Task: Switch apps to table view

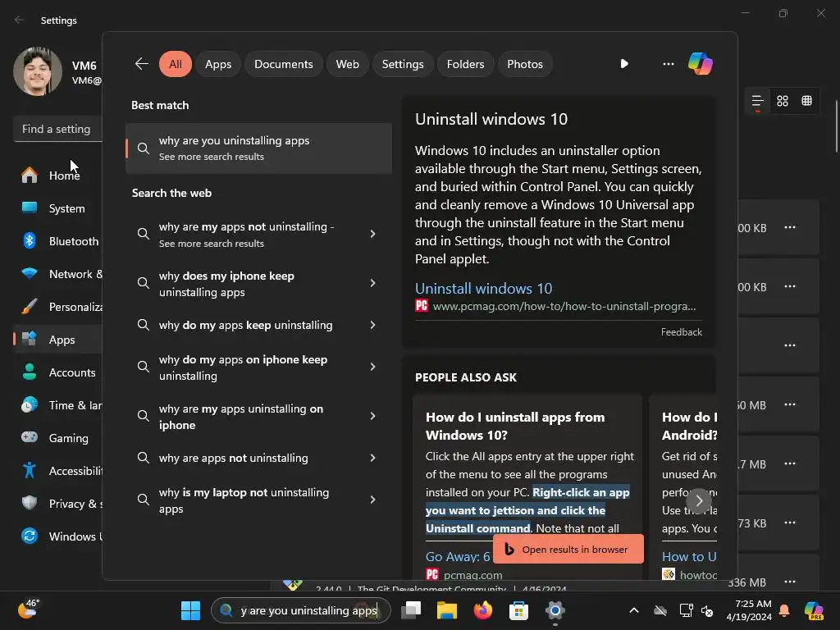Action: pyautogui.click(x=807, y=101)
